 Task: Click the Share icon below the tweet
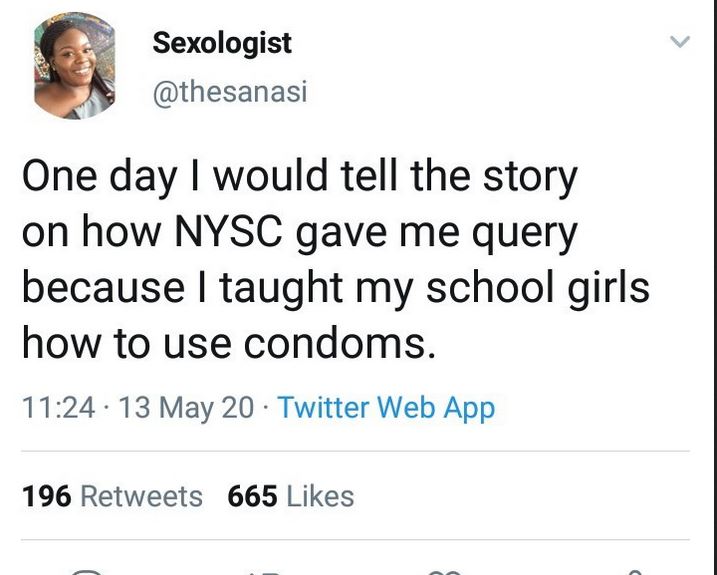pyautogui.click(x=630, y=571)
